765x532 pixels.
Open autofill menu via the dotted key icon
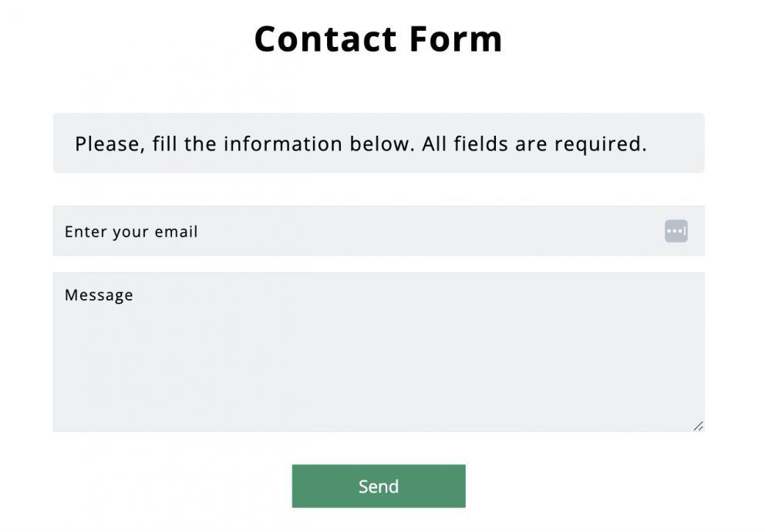[x=676, y=231]
